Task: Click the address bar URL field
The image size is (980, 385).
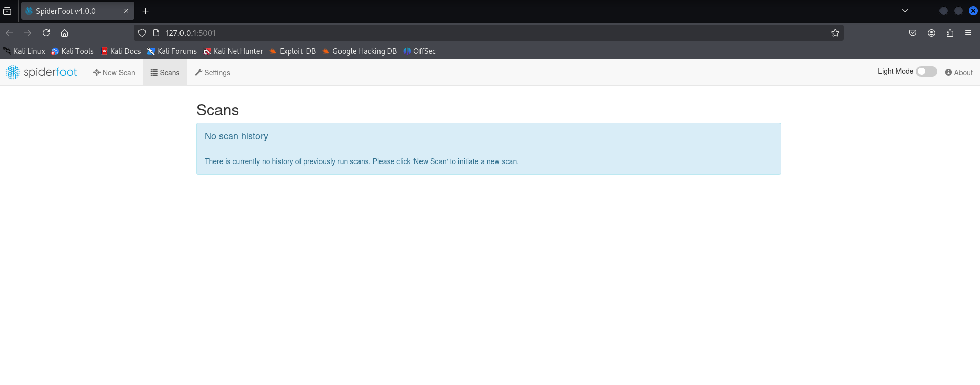Action: click(x=462, y=33)
